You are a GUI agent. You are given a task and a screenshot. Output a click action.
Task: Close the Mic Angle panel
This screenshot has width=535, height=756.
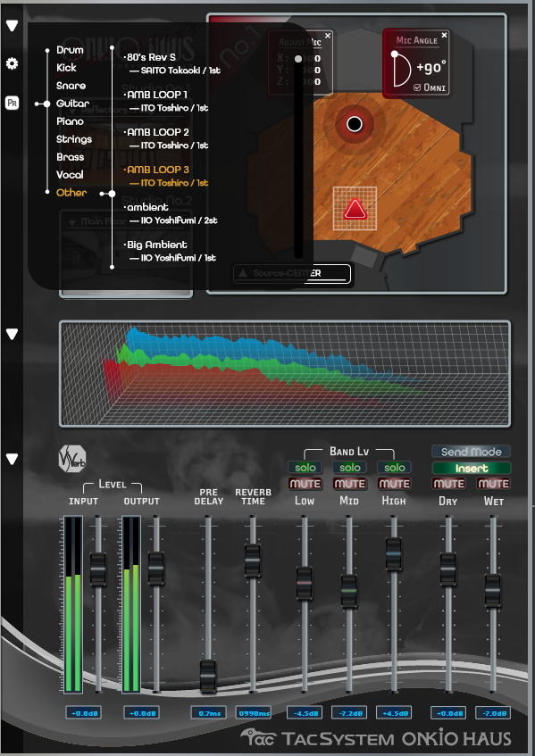(x=444, y=35)
